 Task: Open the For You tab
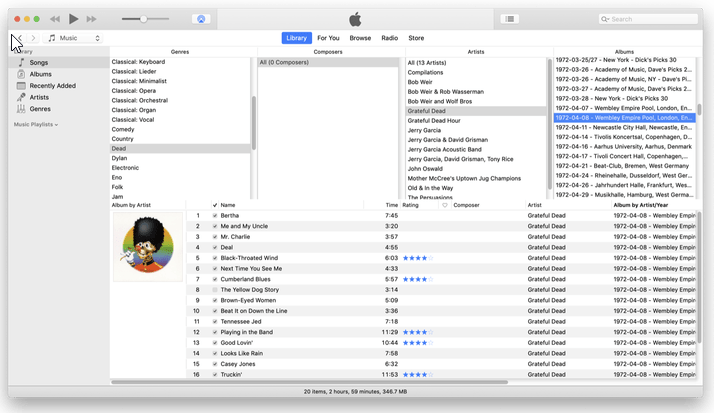pos(328,38)
